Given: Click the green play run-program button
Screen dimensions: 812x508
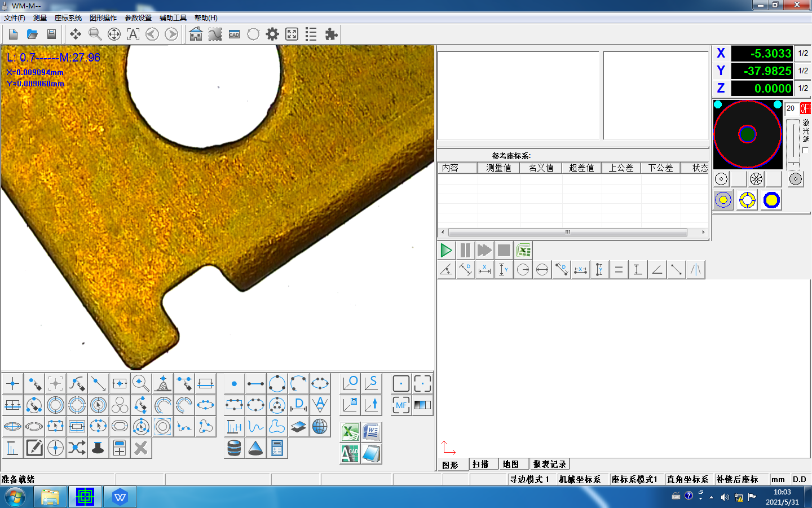Looking at the screenshot, I should tap(445, 250).
